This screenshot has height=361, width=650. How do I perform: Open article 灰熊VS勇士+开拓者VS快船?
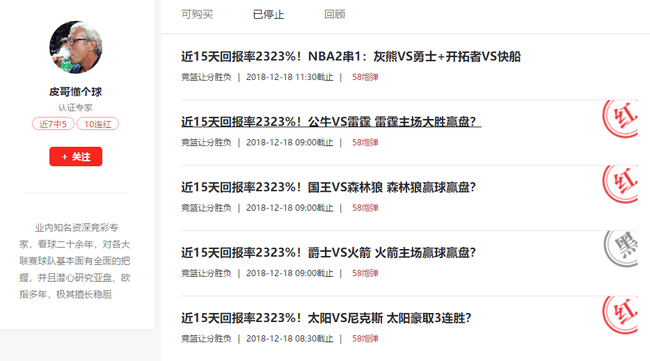coord(351,56)
